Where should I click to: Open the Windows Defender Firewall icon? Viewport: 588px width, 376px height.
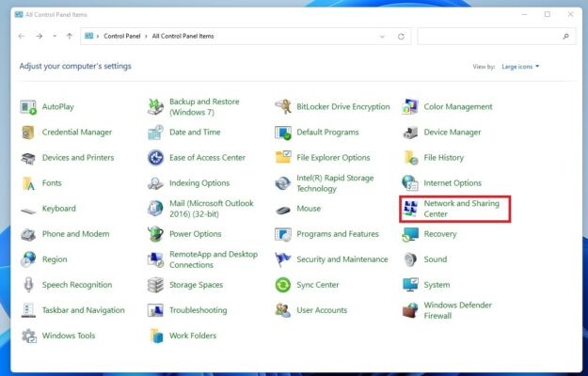(x=410, y=310)
